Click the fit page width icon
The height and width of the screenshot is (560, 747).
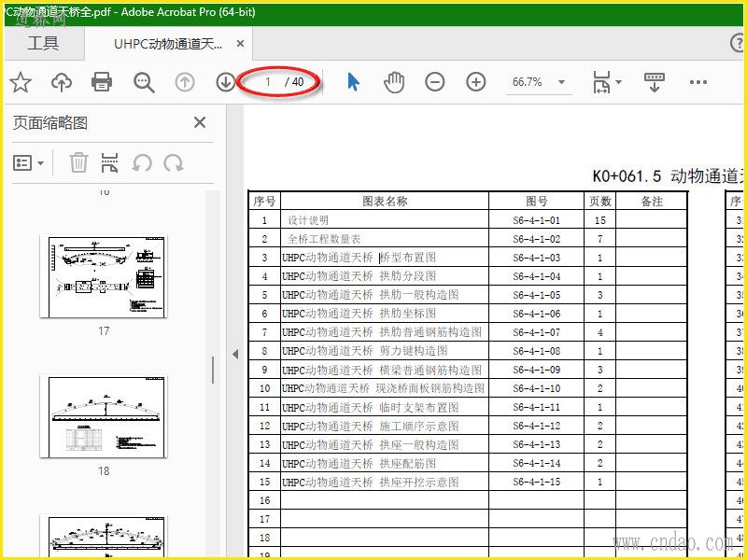[601, 82]
